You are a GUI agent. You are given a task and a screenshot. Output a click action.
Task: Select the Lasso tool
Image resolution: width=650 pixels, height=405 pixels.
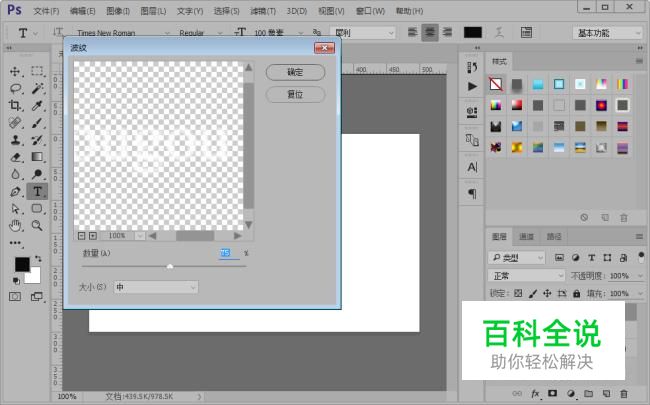(x=15, y=88)
